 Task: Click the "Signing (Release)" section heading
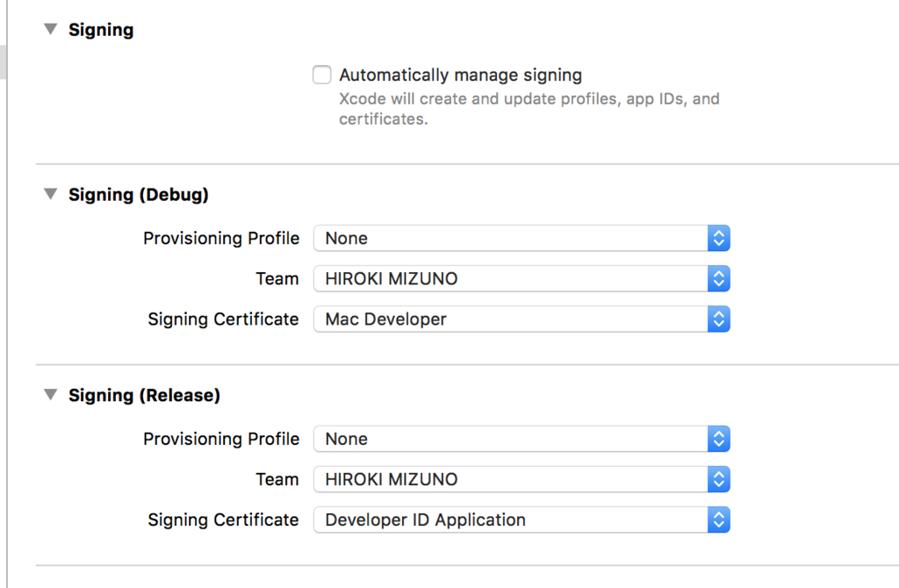point(144,396)
